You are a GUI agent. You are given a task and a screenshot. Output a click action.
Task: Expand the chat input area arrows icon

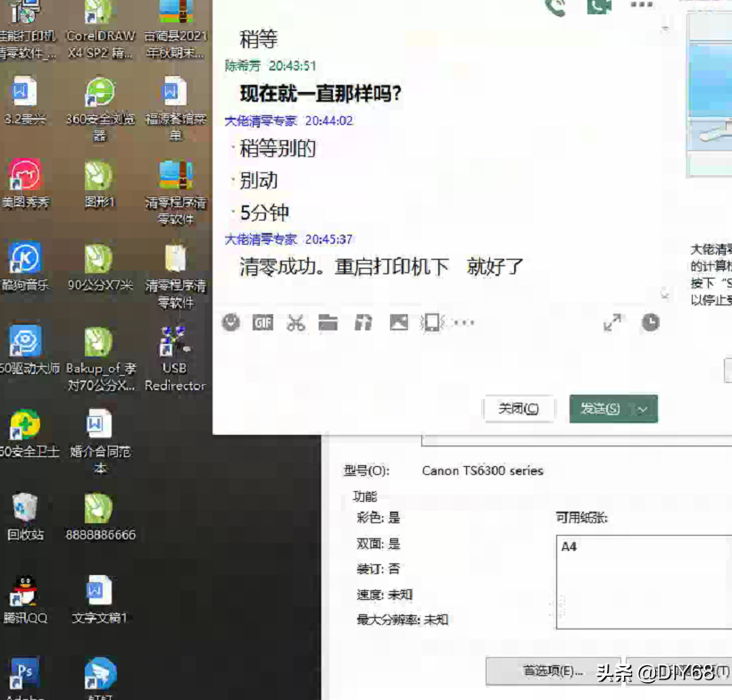click(612, 322)
